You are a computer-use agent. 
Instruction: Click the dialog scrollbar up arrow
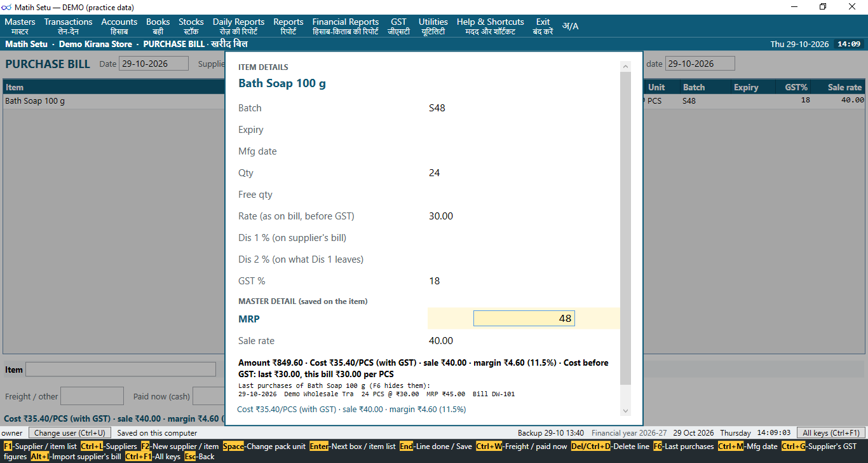coord(625,66)
